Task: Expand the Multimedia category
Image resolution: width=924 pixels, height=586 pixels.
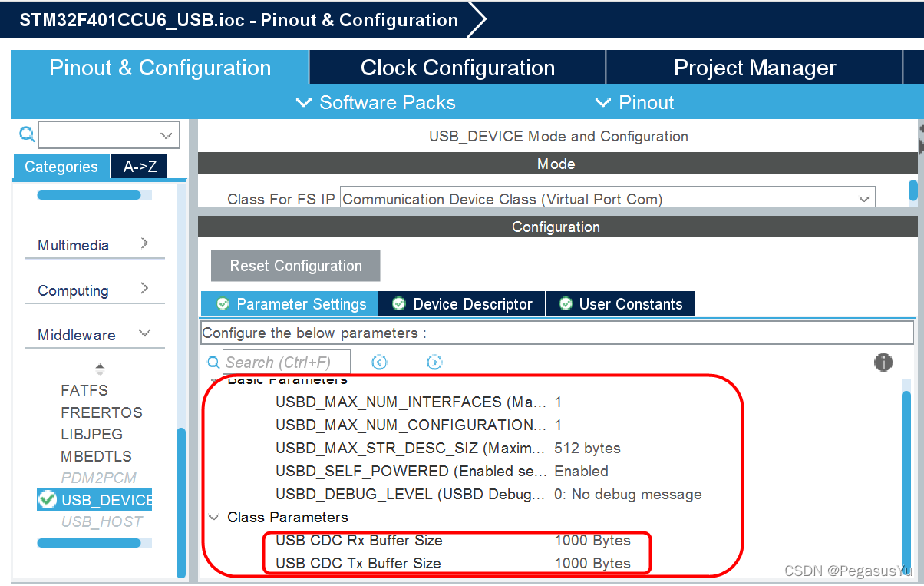Action: [x=94, y=245]
